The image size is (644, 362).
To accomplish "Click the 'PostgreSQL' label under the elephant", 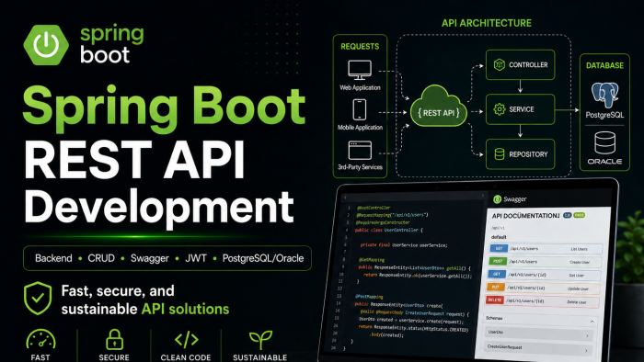I will point(604,115).
